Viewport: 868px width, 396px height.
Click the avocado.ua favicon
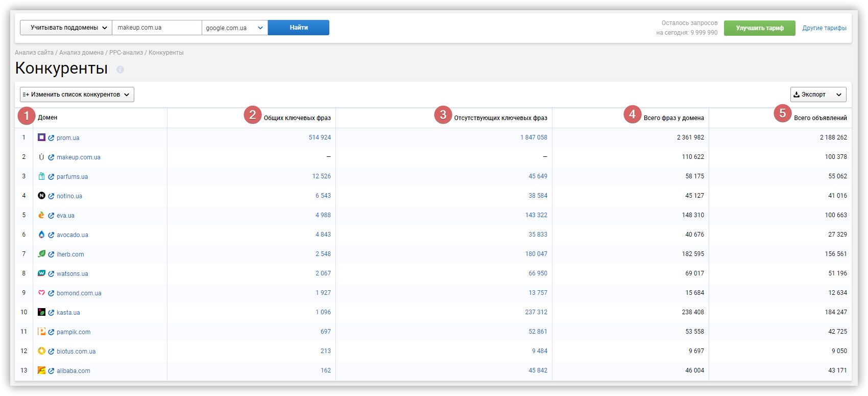pos(41,235)
